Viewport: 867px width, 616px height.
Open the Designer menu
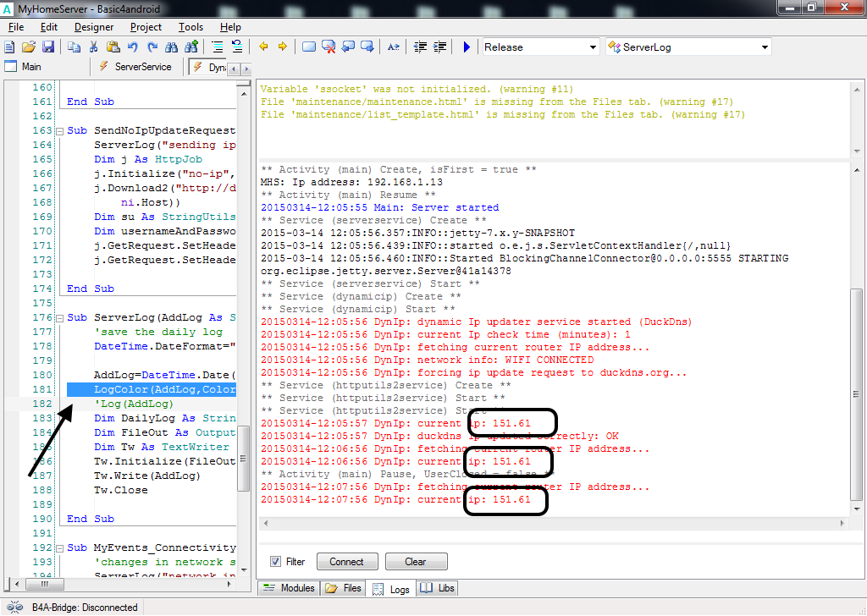click(93, 27)
